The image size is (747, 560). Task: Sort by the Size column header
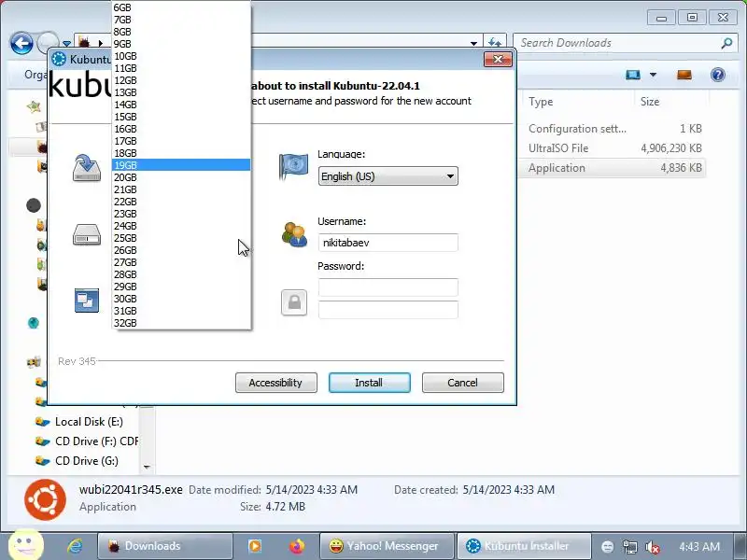[650, 102]
